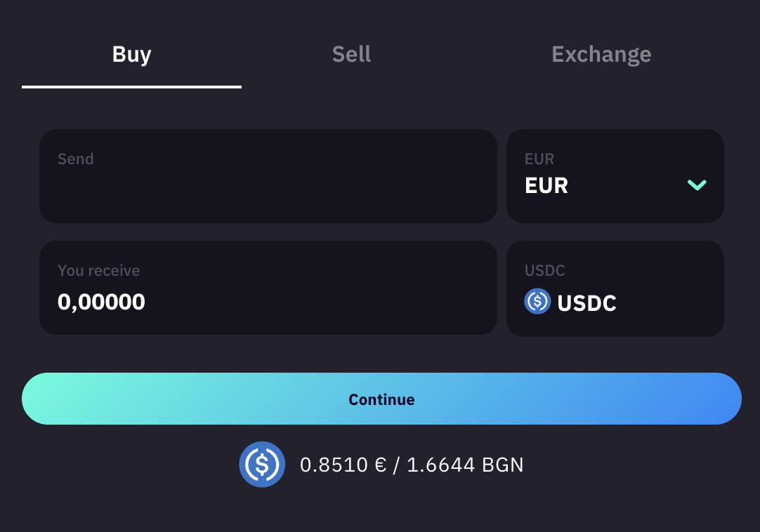The width and height of the screenshot is (760, 532).
Task: Click the bold USDC asset name
Action: pos(587,303)
